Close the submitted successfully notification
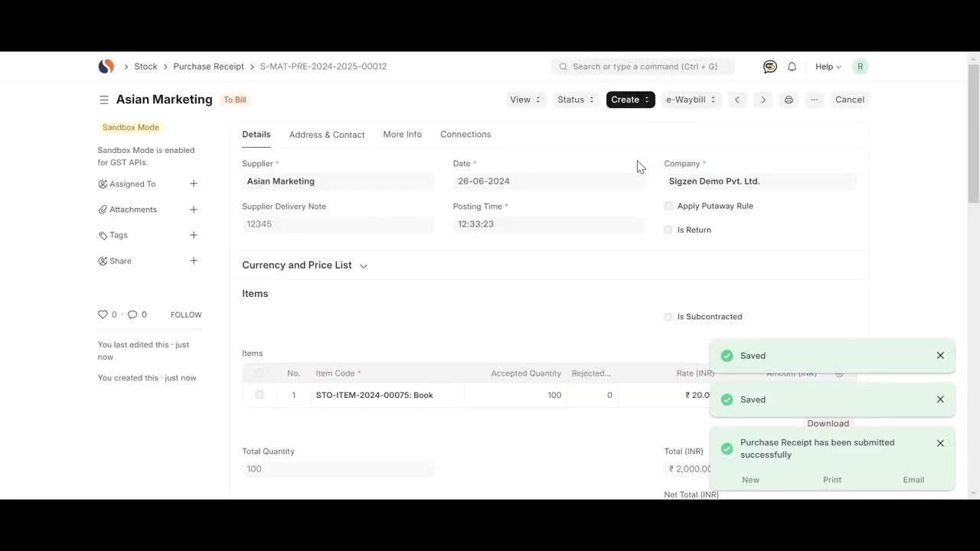The height and width of the screenshot is (551, 980). click(x=940, y=443)
